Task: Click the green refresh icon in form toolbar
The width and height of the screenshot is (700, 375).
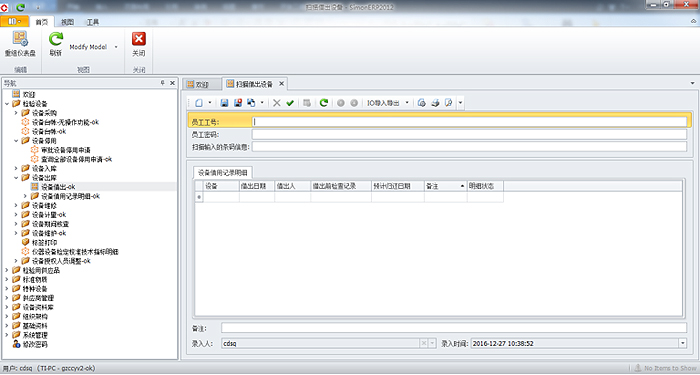Action: click(324, 103)
